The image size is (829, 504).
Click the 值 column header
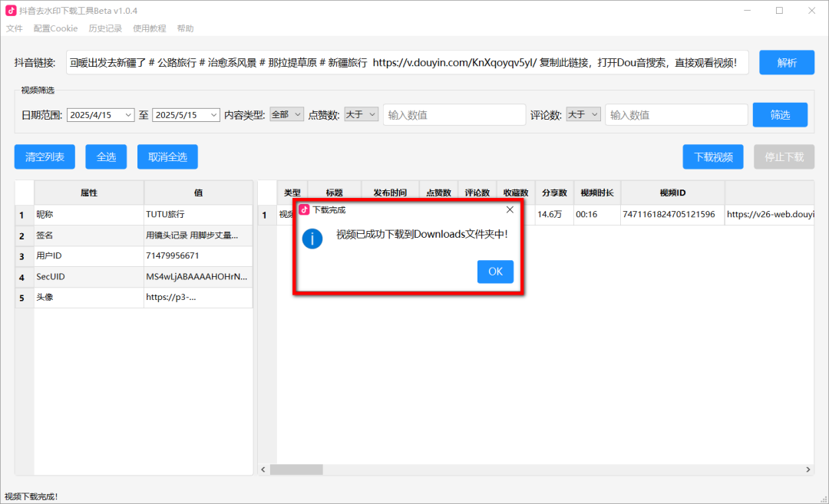198,193
